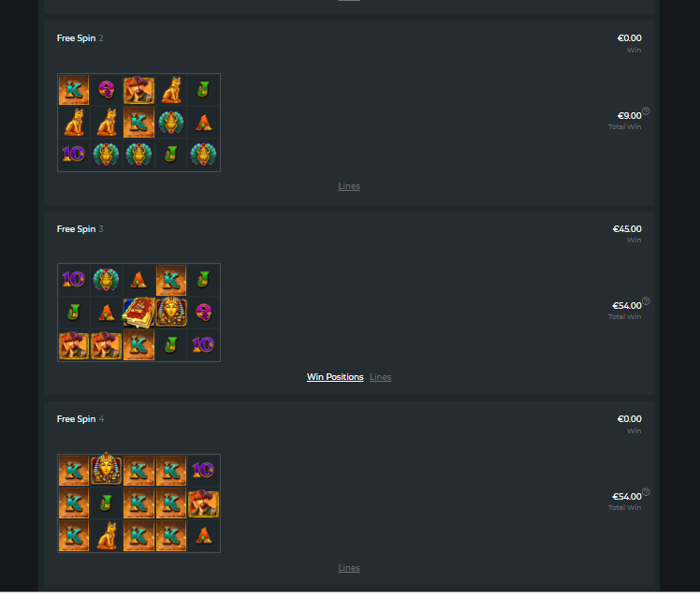Click the explorer symbol in Free Spin 2 top row
Screen dimensions: 700x597
[139, 90]
